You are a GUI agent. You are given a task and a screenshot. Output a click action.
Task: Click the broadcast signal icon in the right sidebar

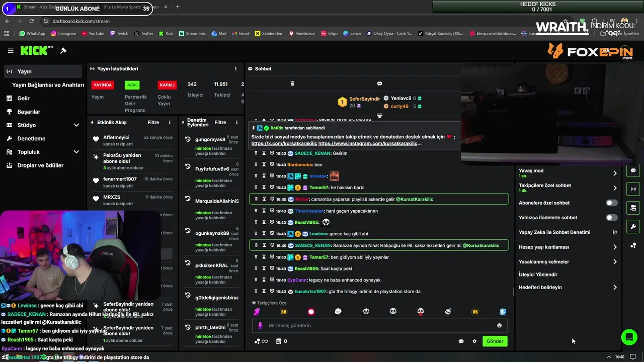click(x=633, y=189)
